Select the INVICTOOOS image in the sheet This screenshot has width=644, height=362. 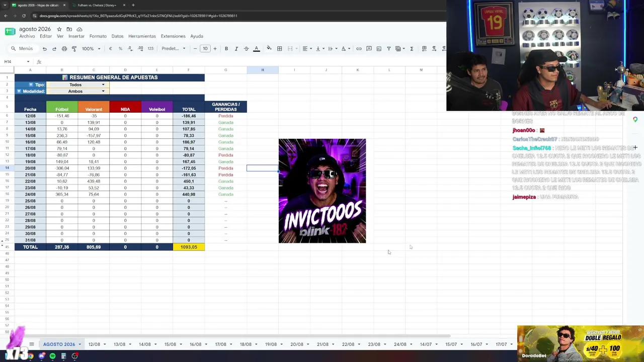(x=322, y=191)
